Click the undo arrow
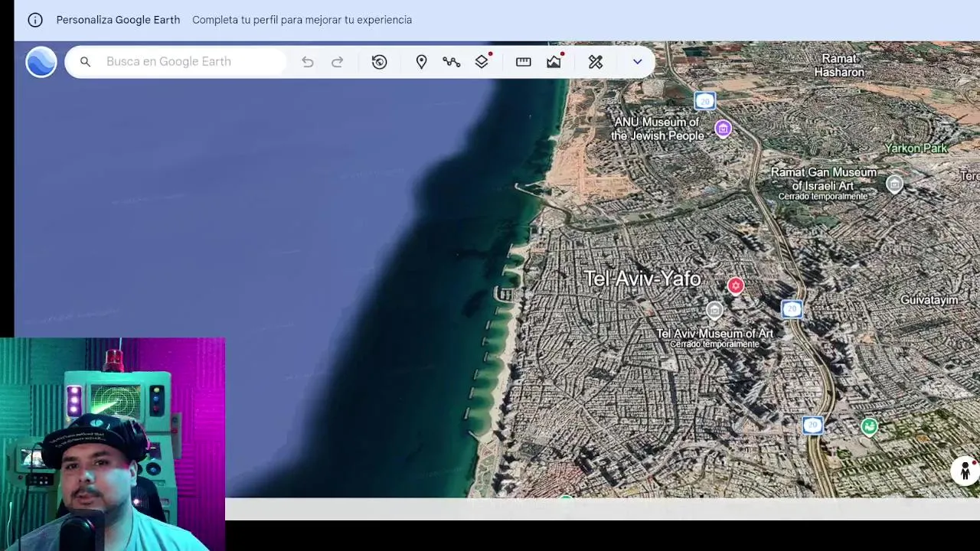Image resolution: width=980 pixels, height=551 pixels. 307,62
